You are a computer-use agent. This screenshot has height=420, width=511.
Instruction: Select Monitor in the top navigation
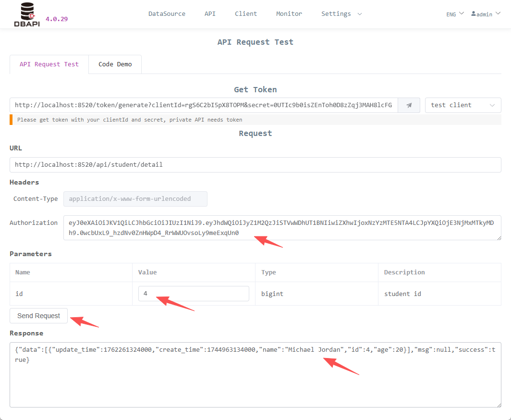[289, 14]
